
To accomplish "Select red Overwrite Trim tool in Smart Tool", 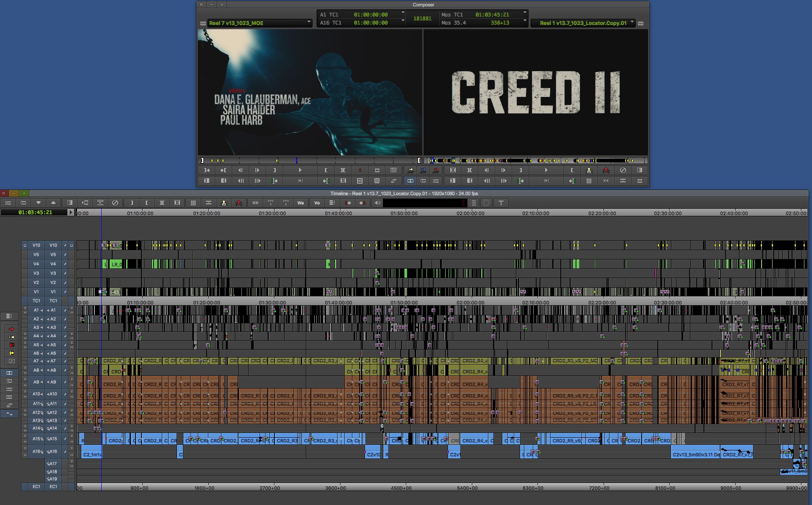I will (x=11, y=345).
